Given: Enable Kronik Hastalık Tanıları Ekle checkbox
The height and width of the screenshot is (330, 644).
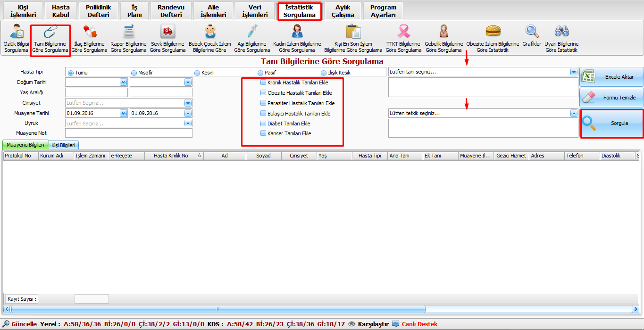Looking at the screenshot, I should 263,82.
